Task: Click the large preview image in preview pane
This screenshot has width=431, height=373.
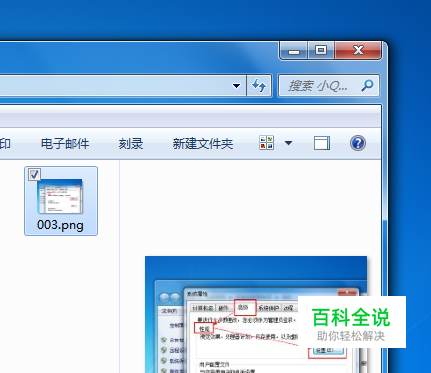Action: tap(256, 314)
